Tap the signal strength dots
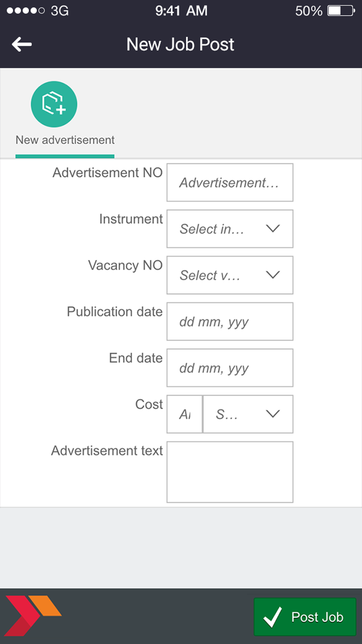This screenshot has height=644, width=362. click(26, 11)
